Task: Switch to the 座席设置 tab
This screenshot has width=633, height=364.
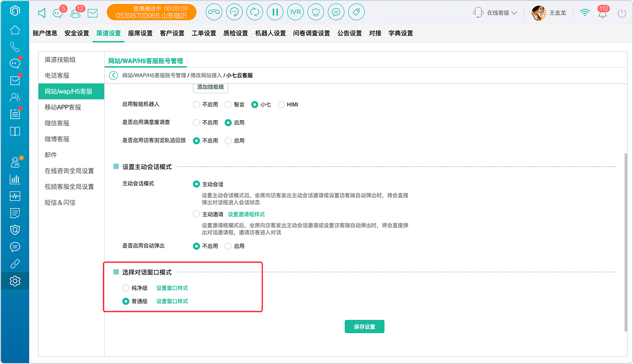Action: coord(140,33)
